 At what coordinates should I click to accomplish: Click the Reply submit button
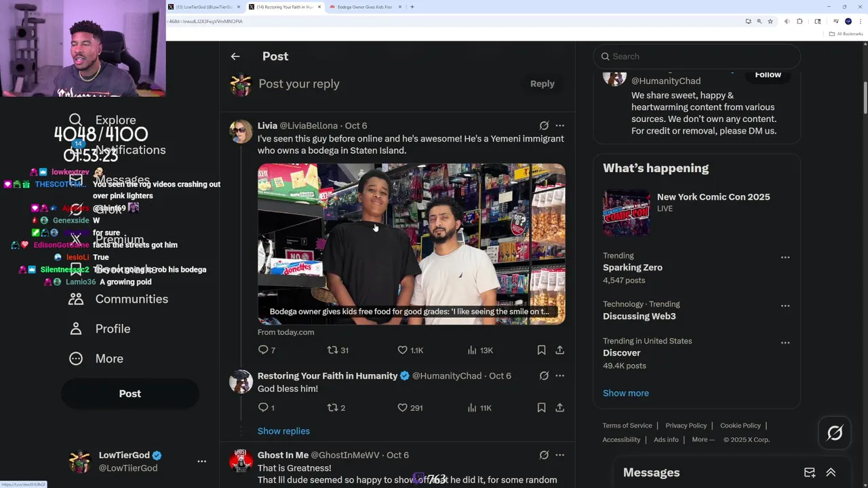coord(542,83)
